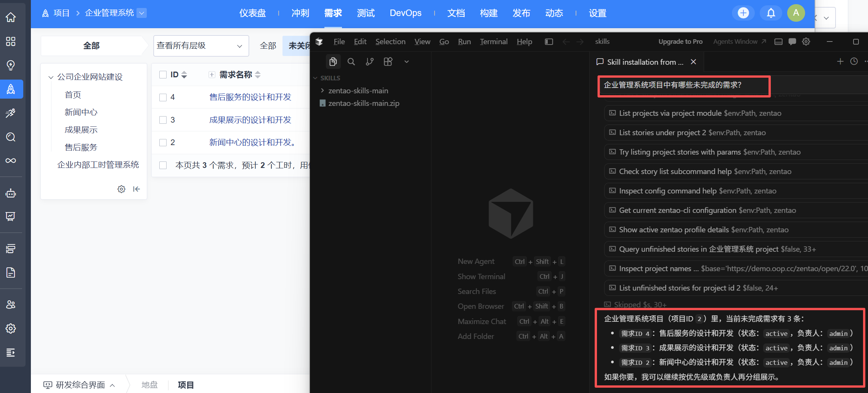Open the notification bell in ZenTao header

click(771, 13)
